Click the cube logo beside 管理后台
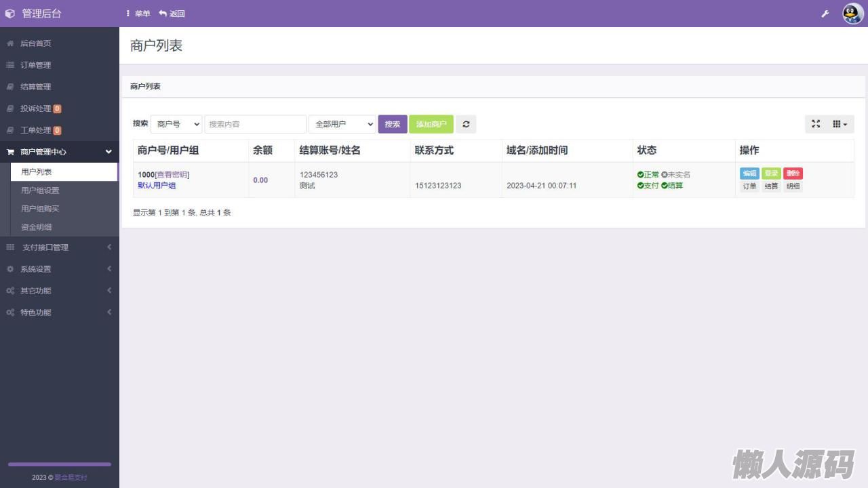The image size is (868, 488). point(9,14)
